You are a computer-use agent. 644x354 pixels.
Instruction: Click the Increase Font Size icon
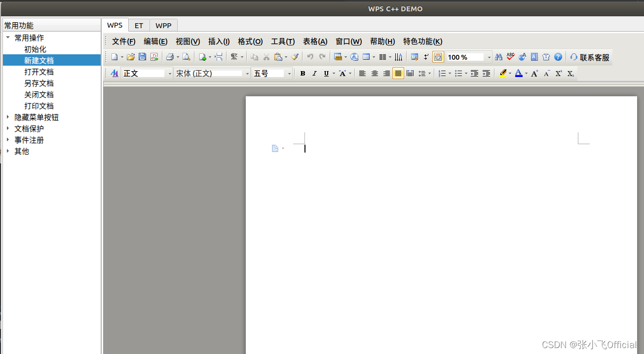pyautogui.click(x=534, y=73)
